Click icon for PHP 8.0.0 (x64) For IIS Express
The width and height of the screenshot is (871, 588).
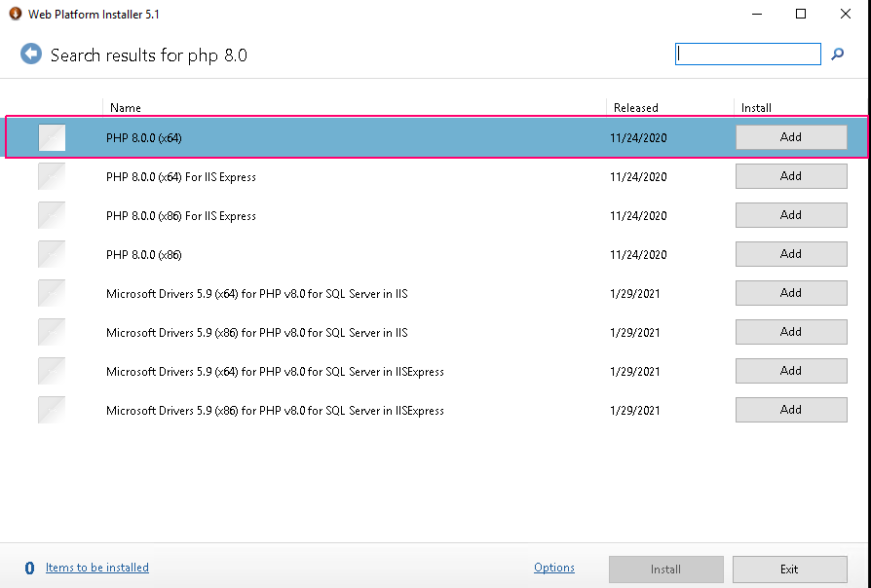[x=52, y=176]
